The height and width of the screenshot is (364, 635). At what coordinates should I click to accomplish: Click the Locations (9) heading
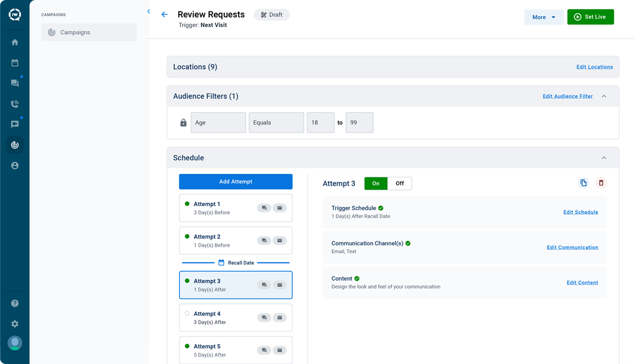tap(195, 67)
